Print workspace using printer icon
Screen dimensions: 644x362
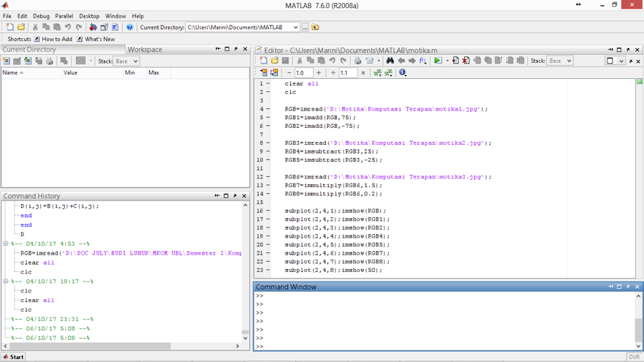(x=50, y=61)
